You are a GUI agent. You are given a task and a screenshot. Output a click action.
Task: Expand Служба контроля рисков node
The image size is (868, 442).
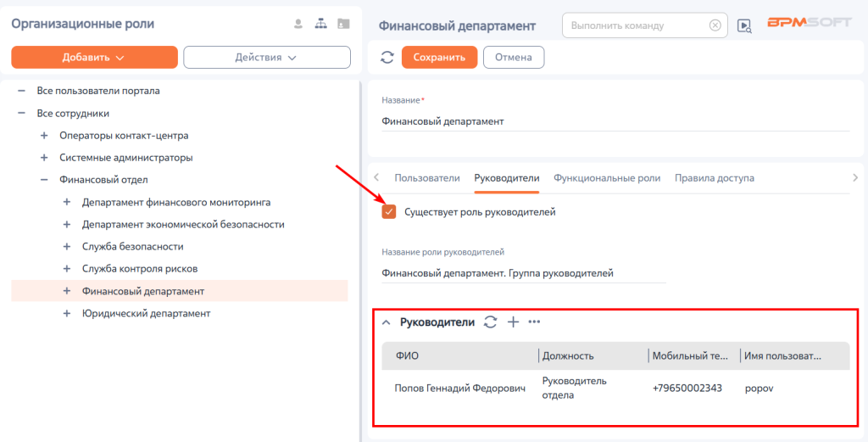tap(67, 269)
